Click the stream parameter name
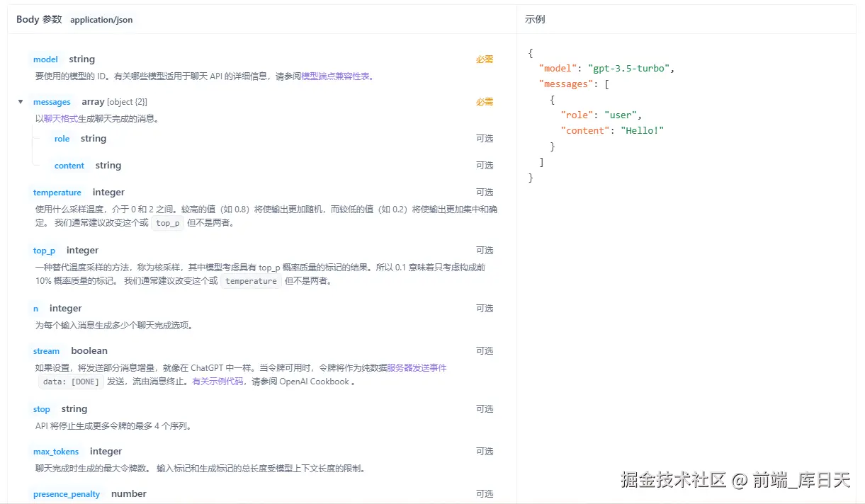The height and width of the screenshot is (504, 865). [46, 350]
